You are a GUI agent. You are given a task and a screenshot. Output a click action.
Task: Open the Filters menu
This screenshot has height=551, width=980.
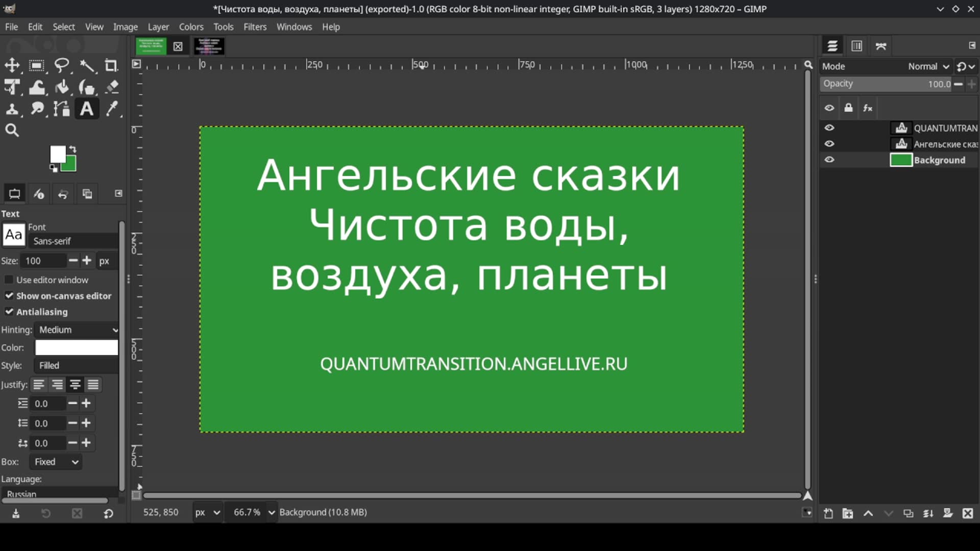255,27
